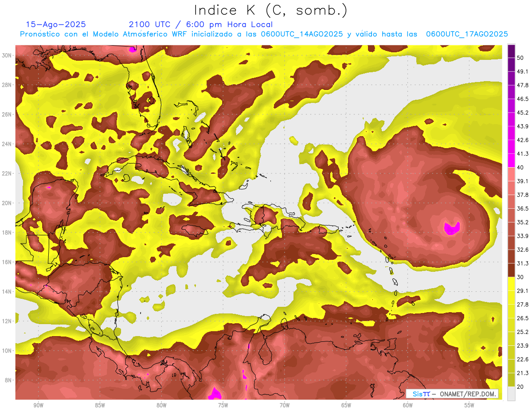Click the WRF model "Pronostico con el Modelo Atmosferico" line
Image resolution: width=532 pixels, height=411 pixels.
tap(264, 34)
